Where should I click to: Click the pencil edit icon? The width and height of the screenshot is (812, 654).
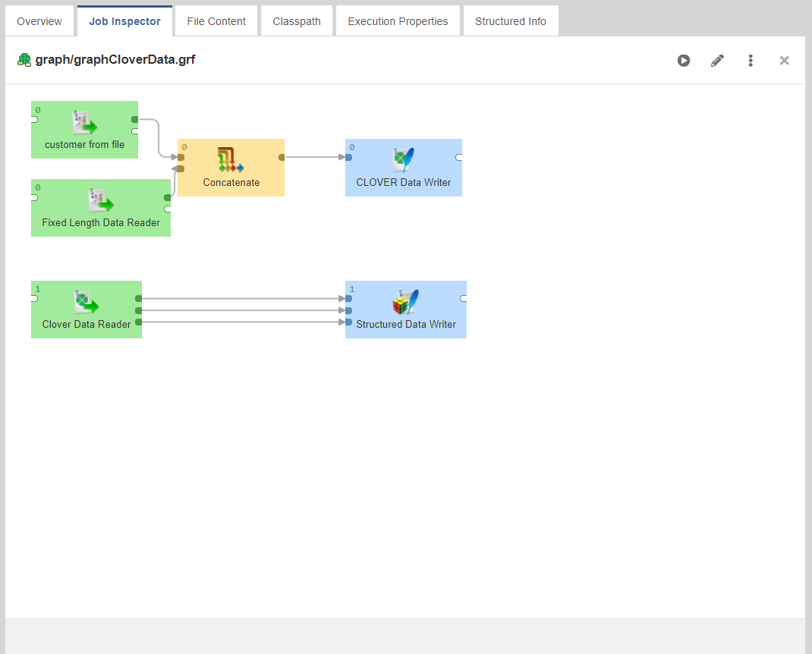(717, 61)
